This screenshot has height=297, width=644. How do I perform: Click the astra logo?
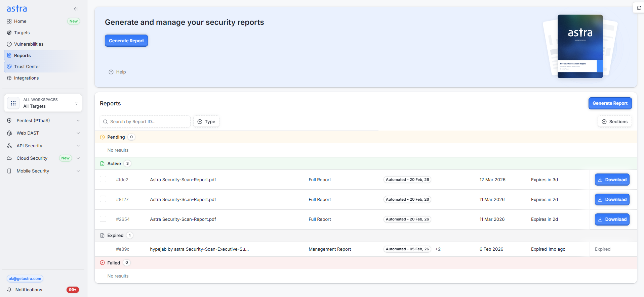pyautogui.click(x=17, y=9)
